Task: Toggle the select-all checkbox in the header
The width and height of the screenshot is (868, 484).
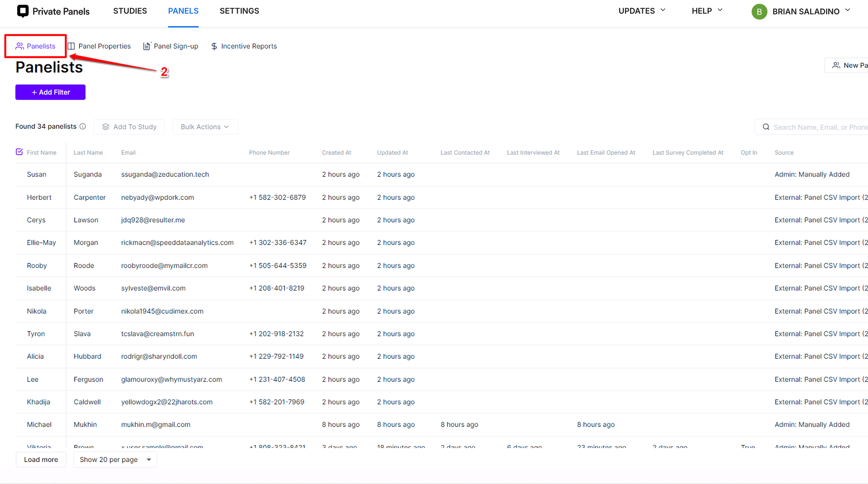Action: (19, 152)
